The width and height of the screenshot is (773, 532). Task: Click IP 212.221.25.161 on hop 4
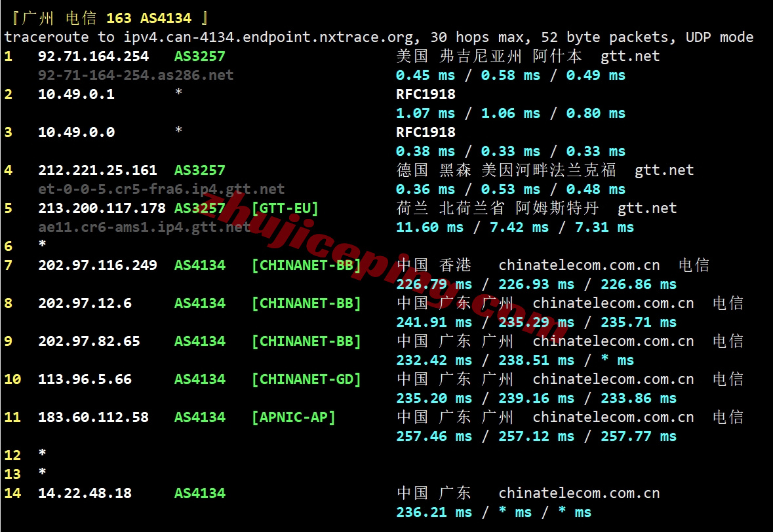coord(97,170)
